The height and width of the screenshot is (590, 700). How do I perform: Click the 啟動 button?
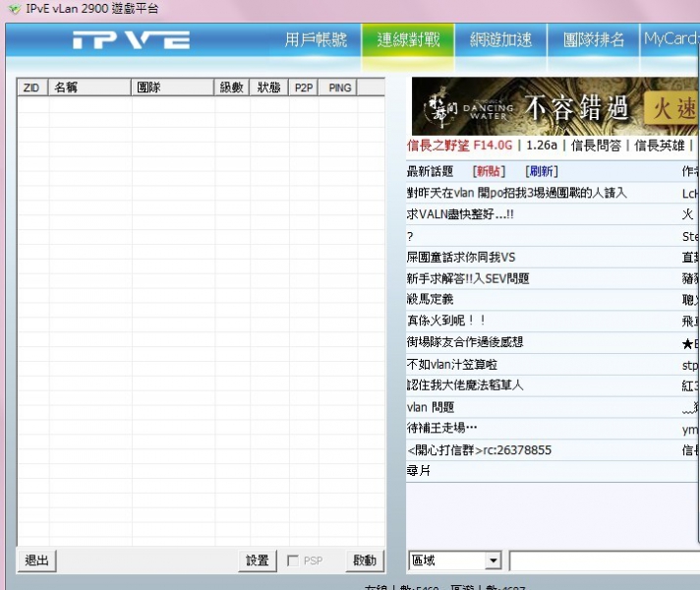click(x=365, y=560)
